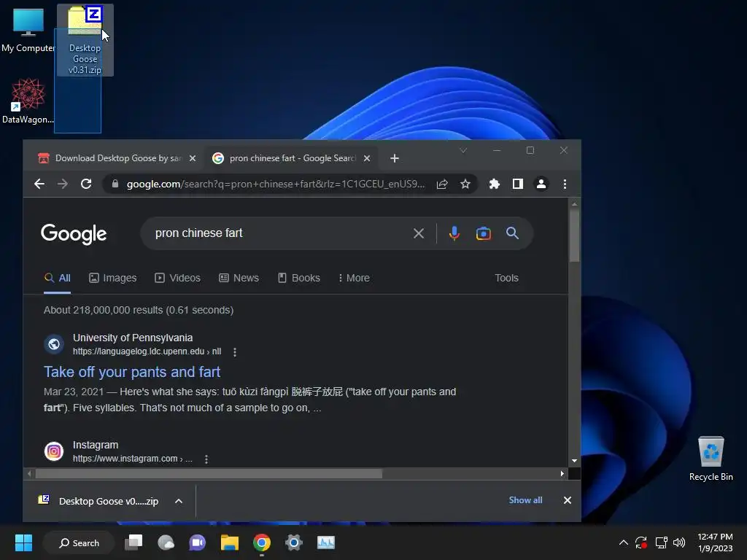
Task: Click University of Pennsylvania result source
Action: click(x=133, y=338)
